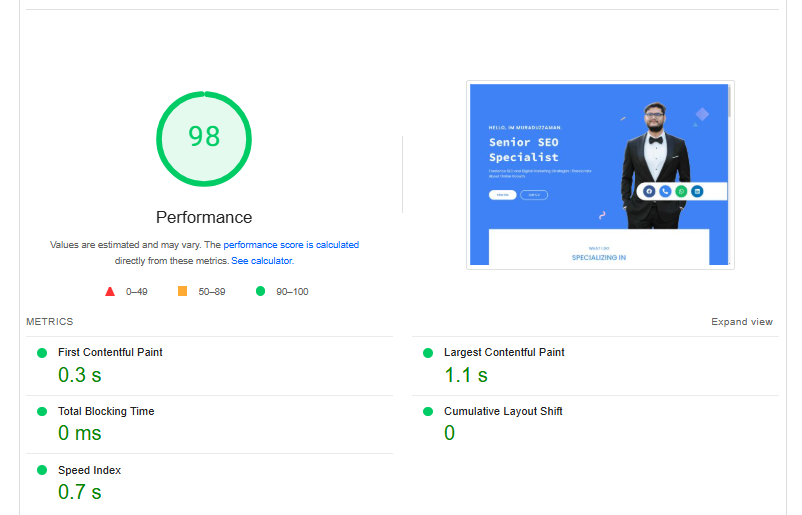Open the 'See calculator' link
The width and height of the screenshot is (802, 515).
pyautogui.click(x=262, y=261)
